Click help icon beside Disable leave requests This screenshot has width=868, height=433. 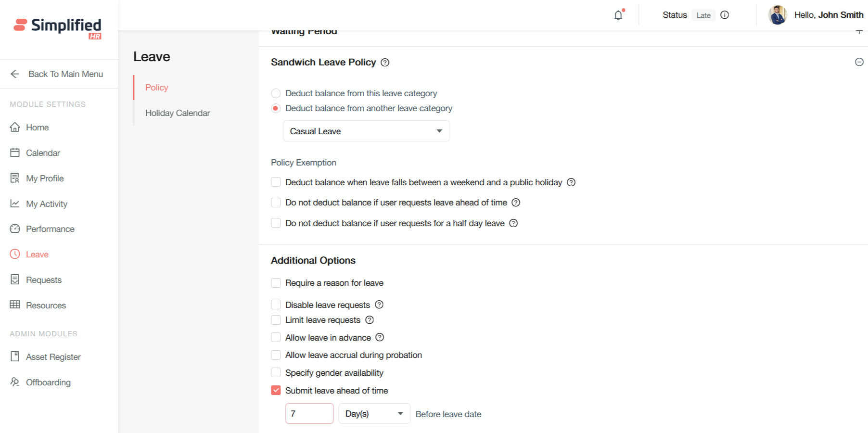point(379,305)
